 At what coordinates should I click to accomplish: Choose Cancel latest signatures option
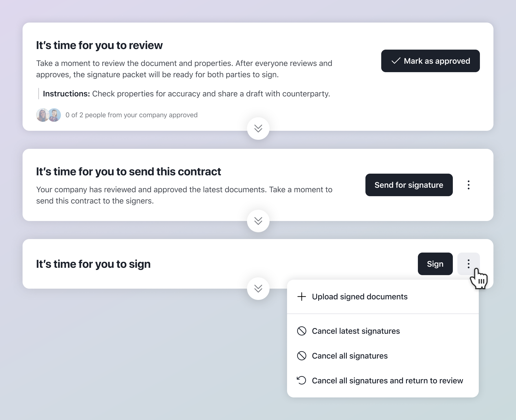[383, 331]
